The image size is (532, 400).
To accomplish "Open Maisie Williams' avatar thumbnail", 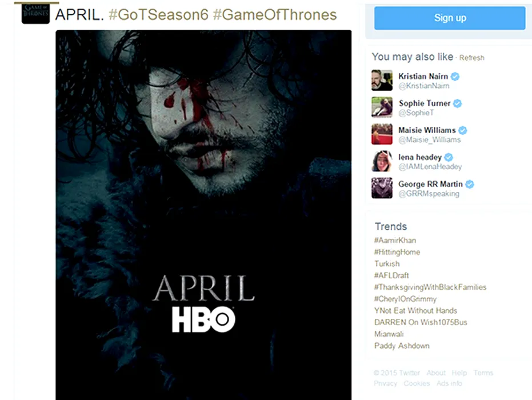I will click(382, 134).
